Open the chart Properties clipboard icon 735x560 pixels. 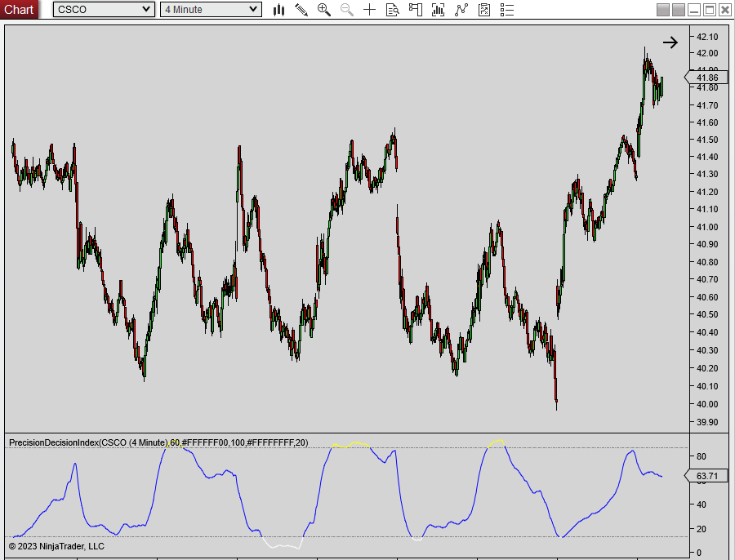(x=483, y=10)
